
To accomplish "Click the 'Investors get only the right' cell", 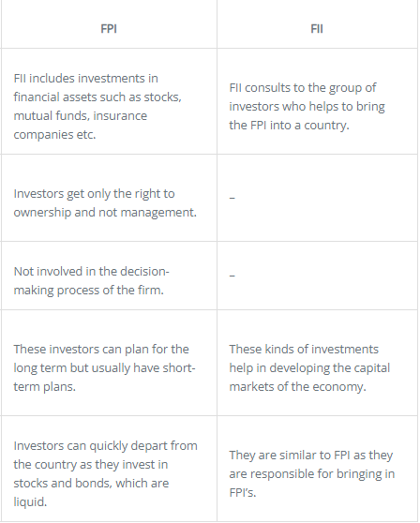I will tap(109, 198).
